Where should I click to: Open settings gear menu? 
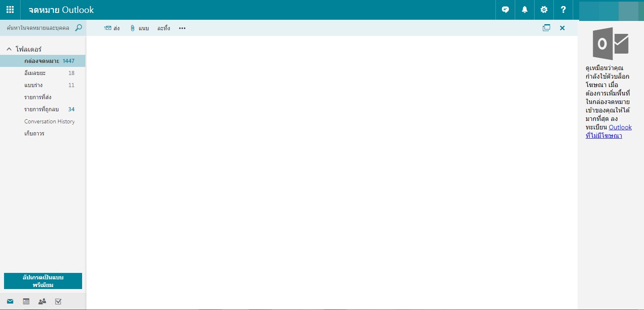coord(544,10)
